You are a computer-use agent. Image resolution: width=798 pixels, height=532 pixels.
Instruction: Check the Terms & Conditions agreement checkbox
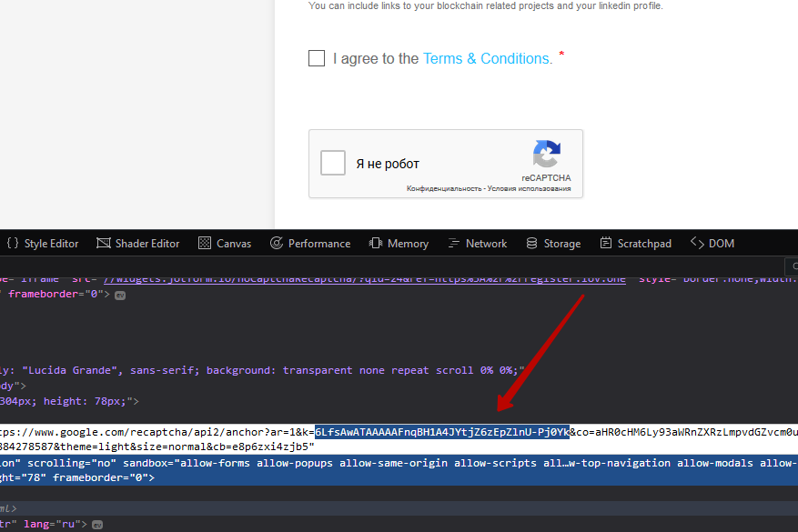pos(317,58)
